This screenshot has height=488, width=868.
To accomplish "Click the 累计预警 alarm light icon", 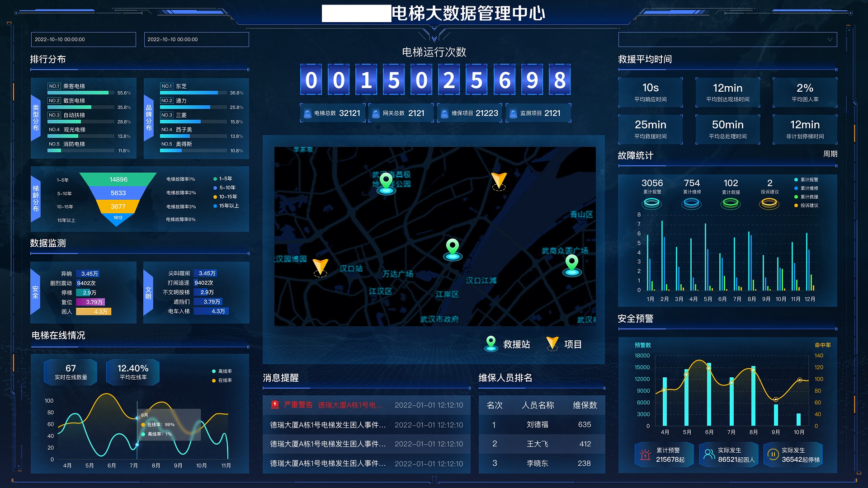I will pos(645,455).
